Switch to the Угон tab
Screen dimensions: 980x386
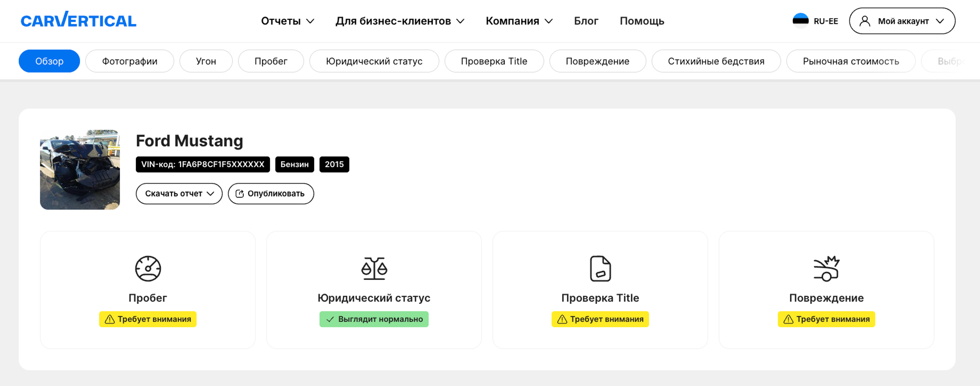206,61
